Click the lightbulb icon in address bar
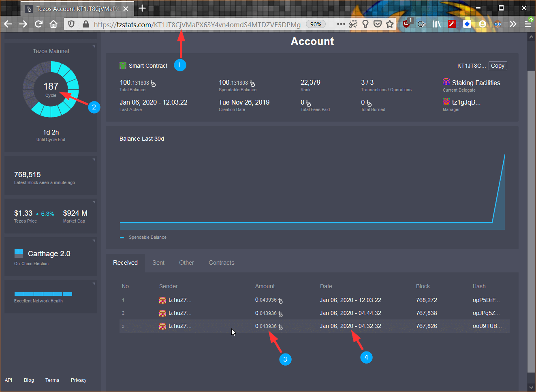Viewport: 536px width, 392px height. [365, 24]
